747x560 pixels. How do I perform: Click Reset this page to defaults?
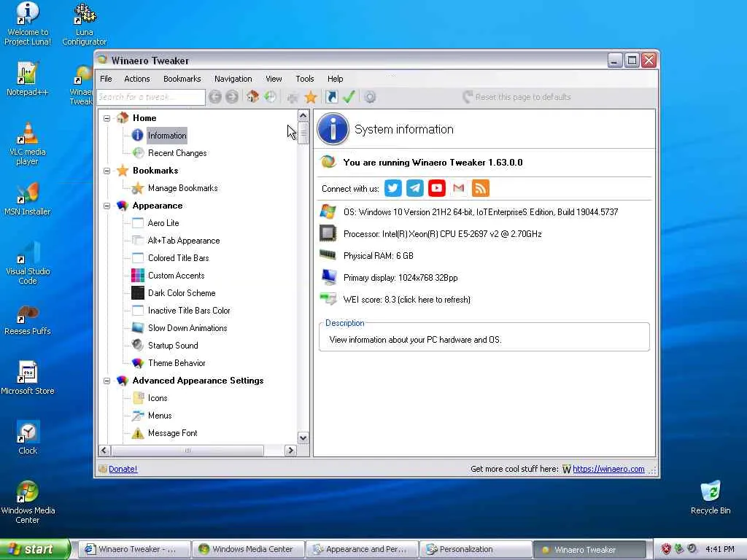pos(517,97)
